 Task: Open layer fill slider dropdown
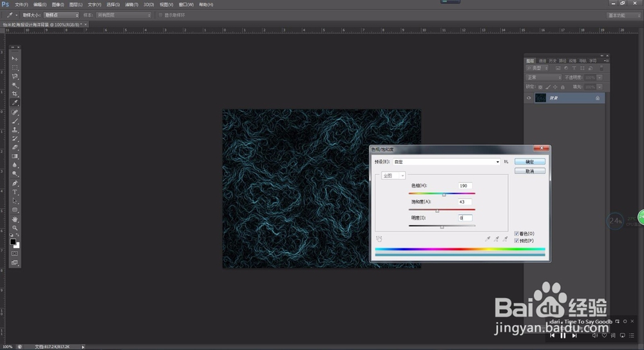pos(600,87)
